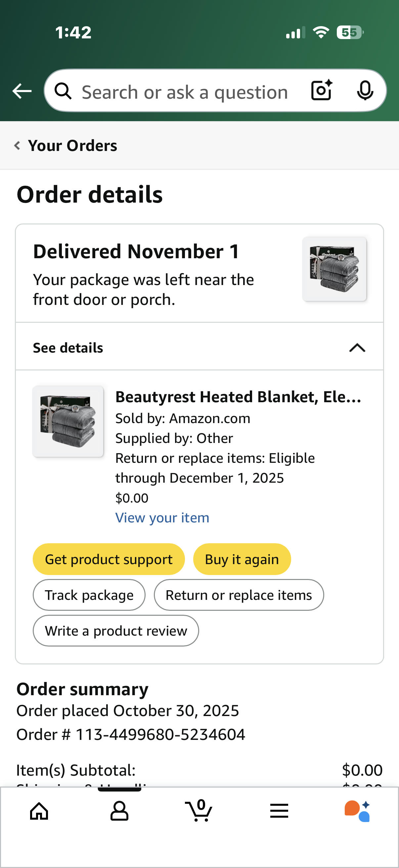399x868 pixels.
Task: Open hamburger menu in bottom bar
Action: (x=279, y=811)
